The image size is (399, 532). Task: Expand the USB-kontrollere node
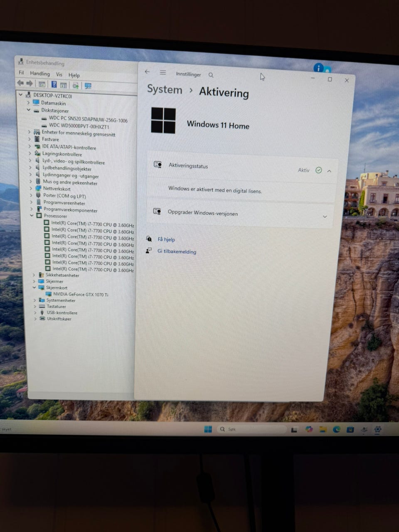(x=35, y=313)
